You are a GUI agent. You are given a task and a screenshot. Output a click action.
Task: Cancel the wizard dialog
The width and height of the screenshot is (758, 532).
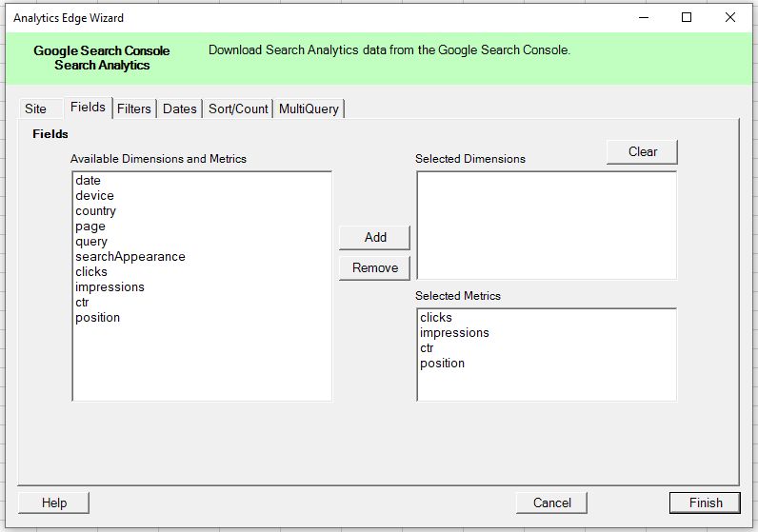(x=552, y=502)
